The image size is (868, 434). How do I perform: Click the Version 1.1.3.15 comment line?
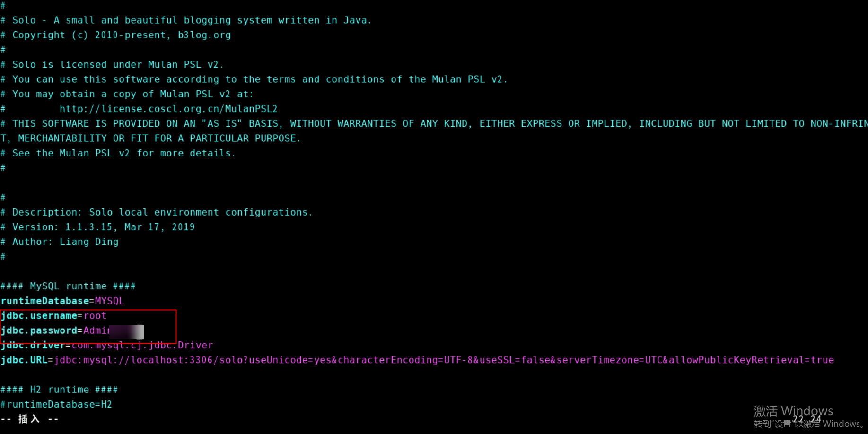[x=103, y=227]
